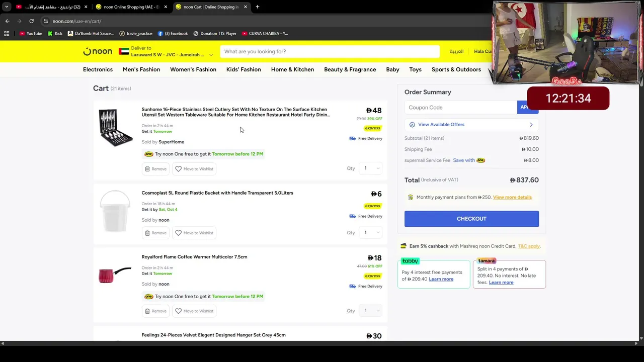644x362 pixels.
Task: Open Qty dropdown for Sunhome cutlery set
Action: 371,168
